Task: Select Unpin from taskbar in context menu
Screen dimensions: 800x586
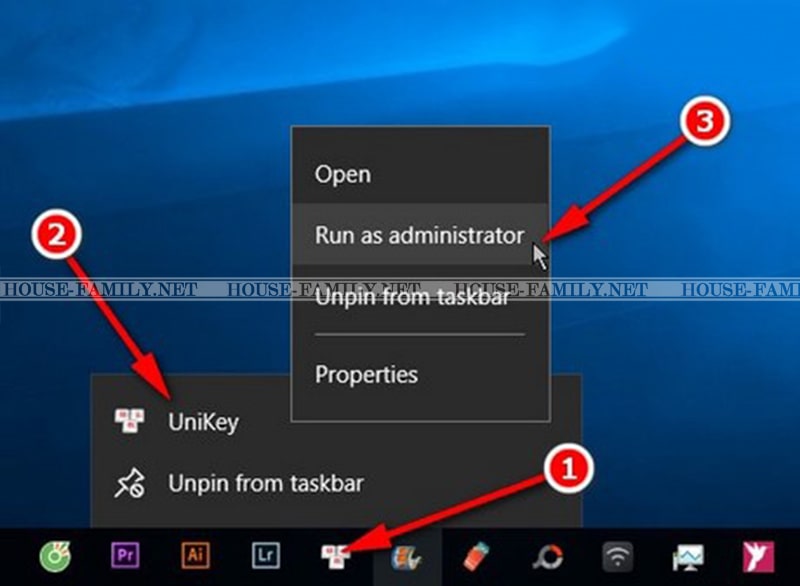Action: point(420,296)
